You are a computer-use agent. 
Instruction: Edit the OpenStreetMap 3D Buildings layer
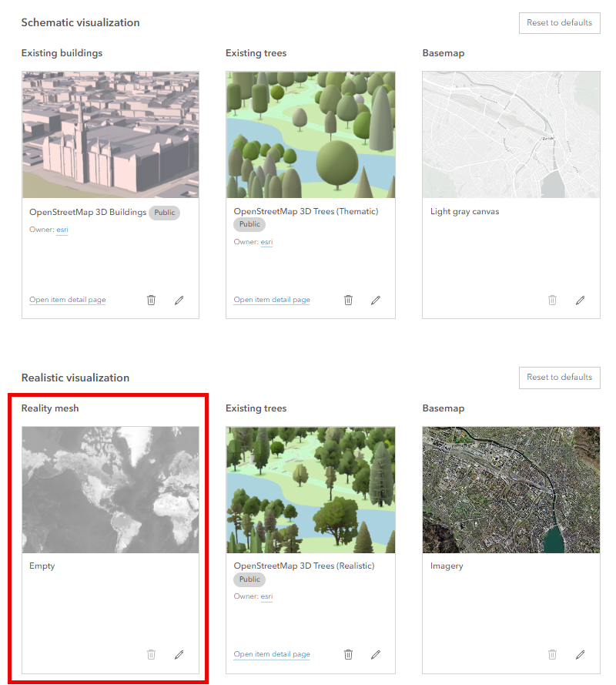179,300
